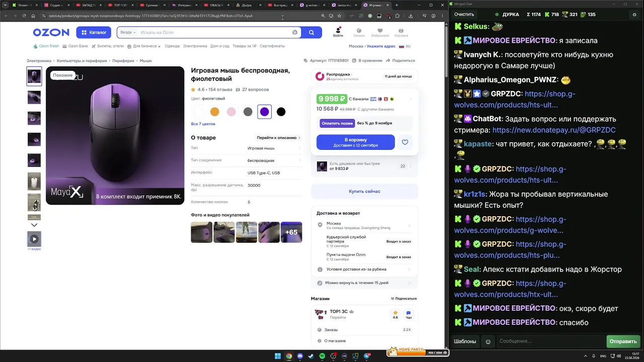Click the OZON logo
The width and height of the screenshot is (644, 362).
click(x=51, y=33)
